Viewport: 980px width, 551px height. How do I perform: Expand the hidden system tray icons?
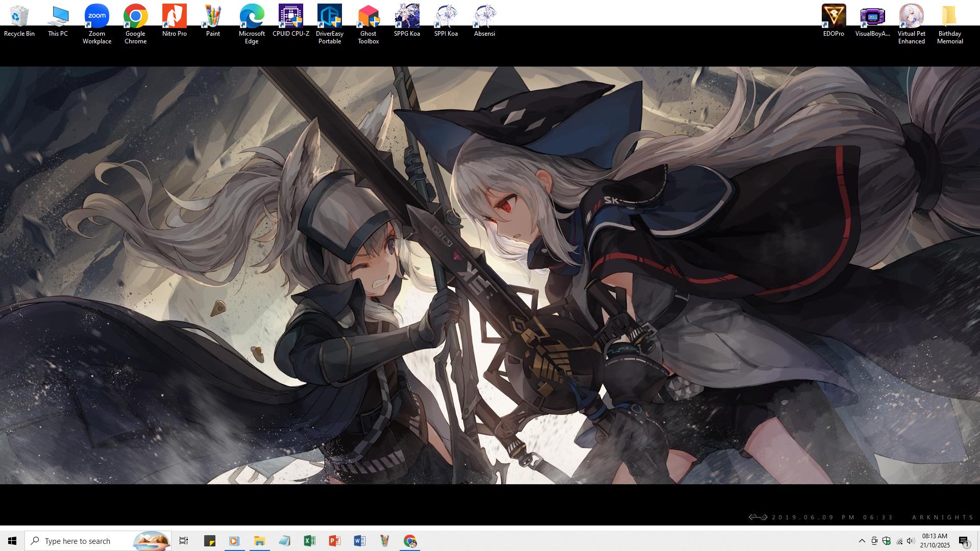(x=862, y=541)
